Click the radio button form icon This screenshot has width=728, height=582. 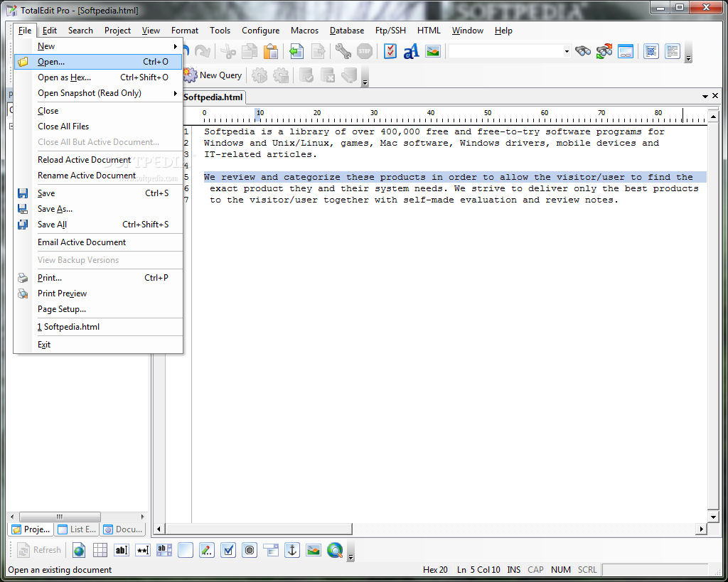point(250,550)
